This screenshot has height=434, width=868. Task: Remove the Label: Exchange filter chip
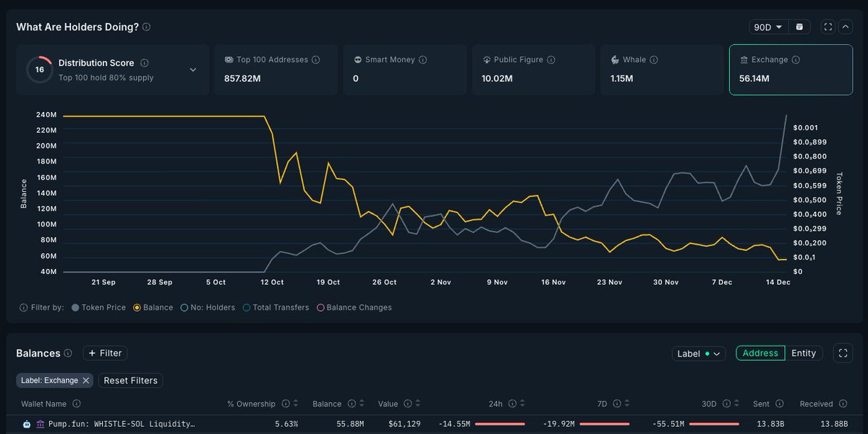85,380
